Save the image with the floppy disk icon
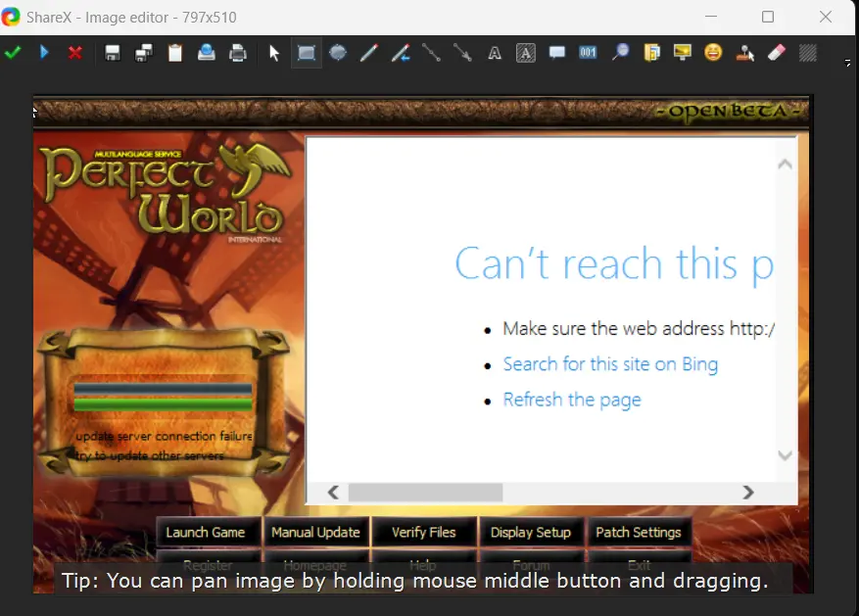The height and width of the screenshot is (616, 859). (x=113, y=53)
